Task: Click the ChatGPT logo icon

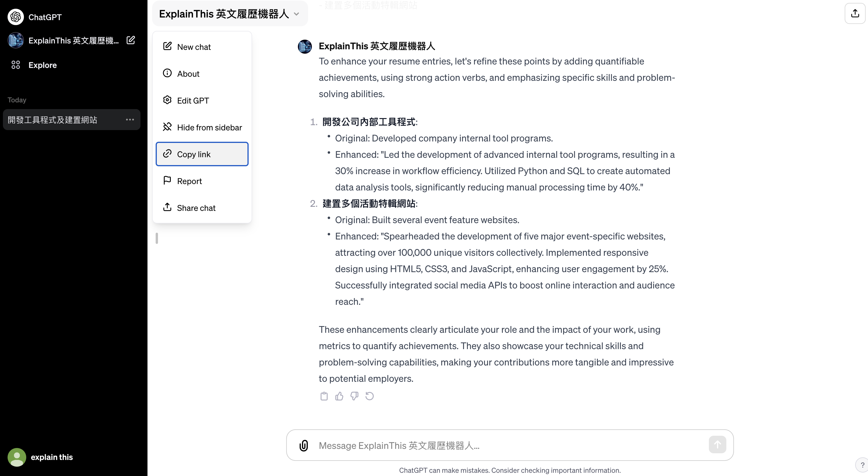Action: pos(15,17)
